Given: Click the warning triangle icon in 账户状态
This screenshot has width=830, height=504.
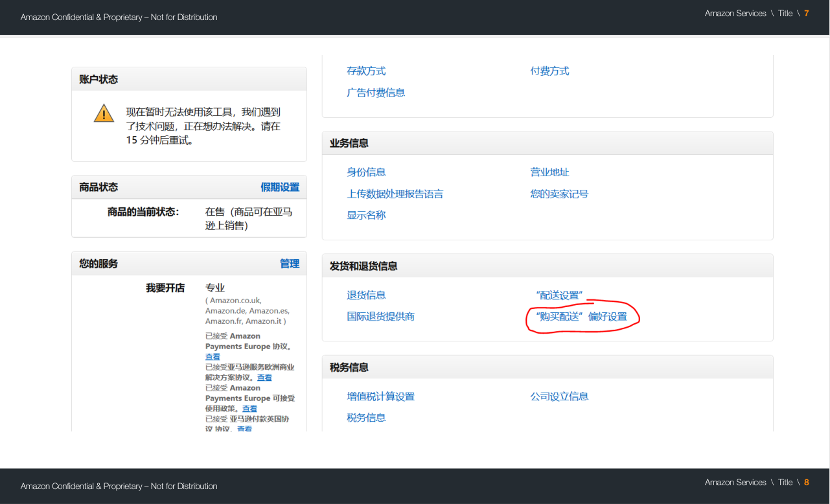Looking at the screenshot, I should point(104,113).
